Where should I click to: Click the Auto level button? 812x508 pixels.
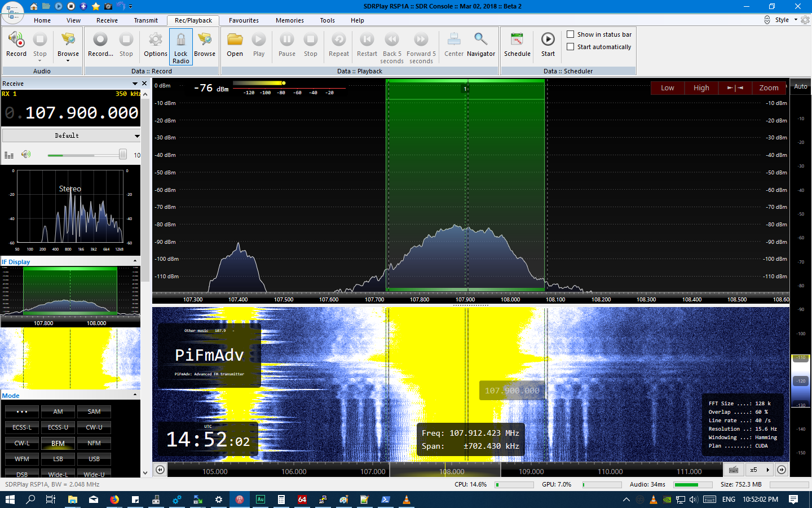(x=801, y=86)
